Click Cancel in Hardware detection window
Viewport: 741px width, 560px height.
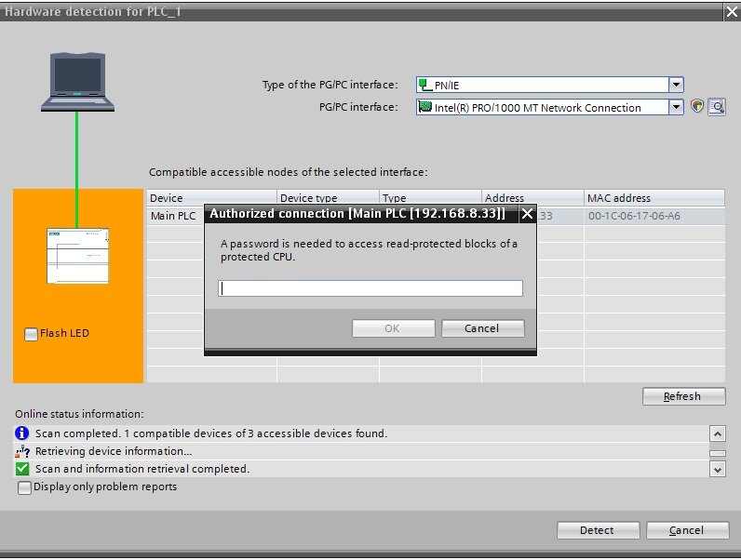(687, 530)
